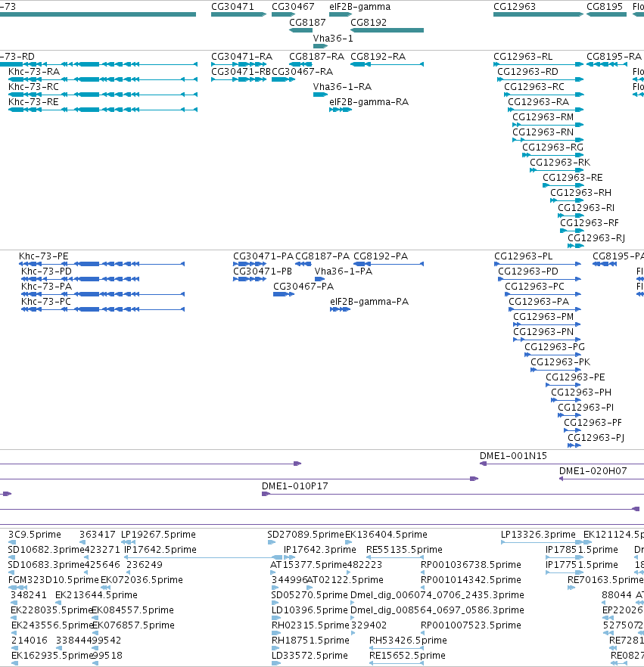
Task: Open protein CG30471-PA
Action: (263, 256)
